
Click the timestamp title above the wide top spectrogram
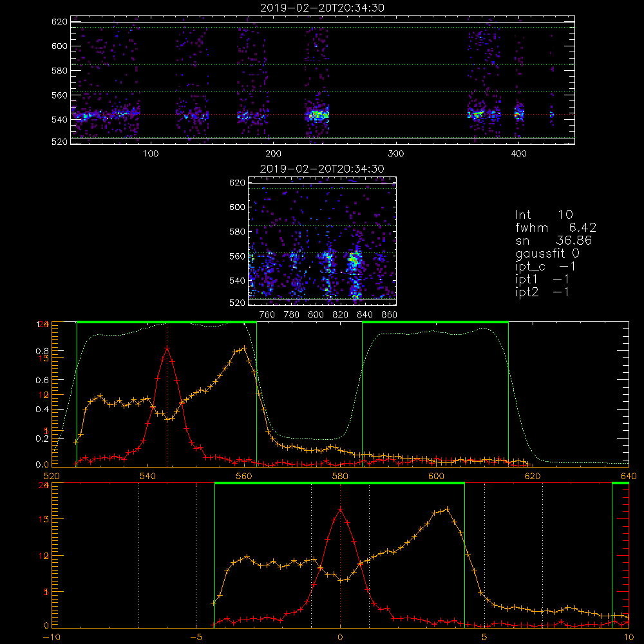coord(322,8)
